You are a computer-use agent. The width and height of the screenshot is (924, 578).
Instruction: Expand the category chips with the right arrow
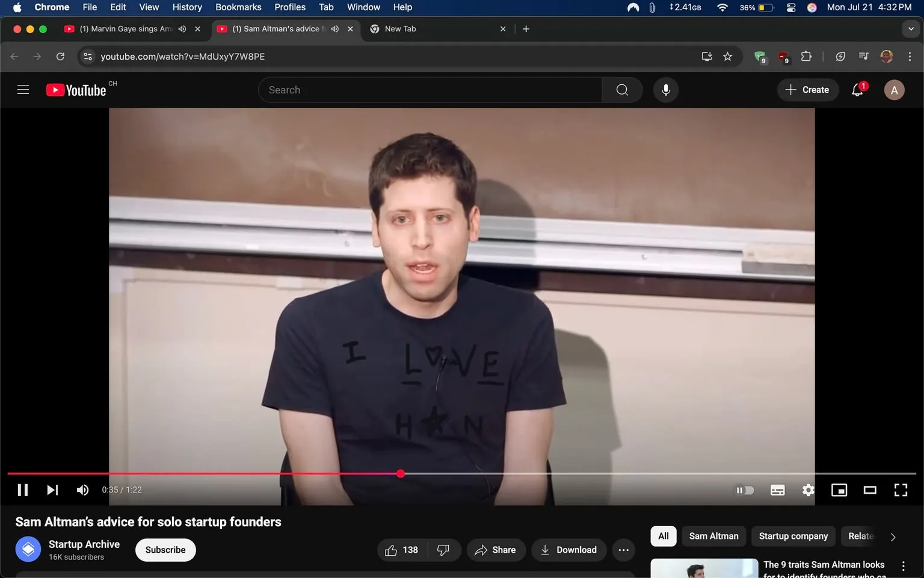892,536
